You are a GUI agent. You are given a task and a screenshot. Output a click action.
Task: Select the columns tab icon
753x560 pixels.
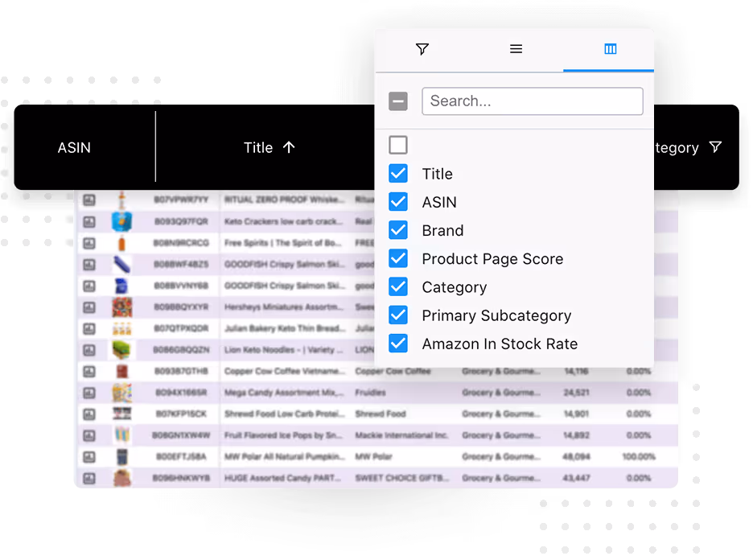(610, 49)
